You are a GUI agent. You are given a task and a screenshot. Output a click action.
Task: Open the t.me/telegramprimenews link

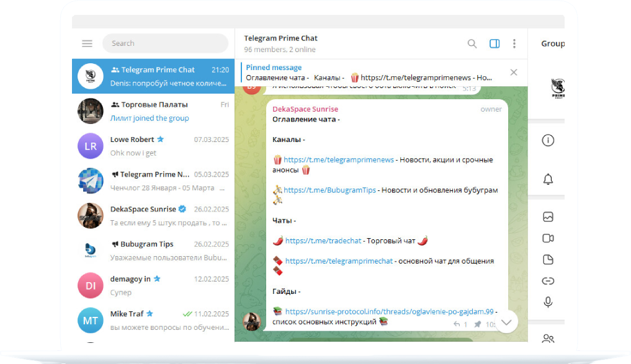(339, 159)
